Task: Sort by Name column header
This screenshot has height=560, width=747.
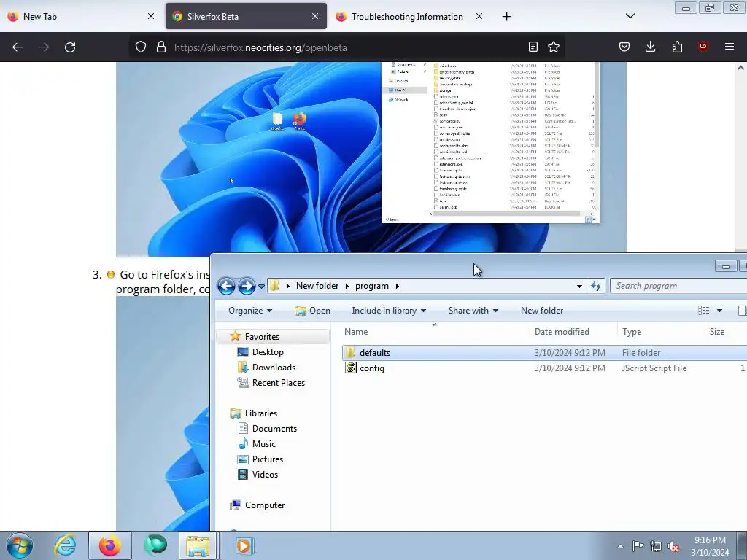Action: coord(435,332)
